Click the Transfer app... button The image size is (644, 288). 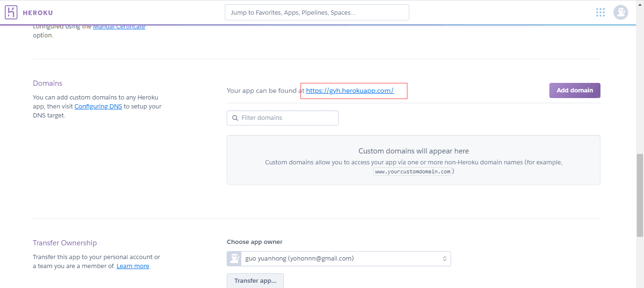tap(255, 280)
